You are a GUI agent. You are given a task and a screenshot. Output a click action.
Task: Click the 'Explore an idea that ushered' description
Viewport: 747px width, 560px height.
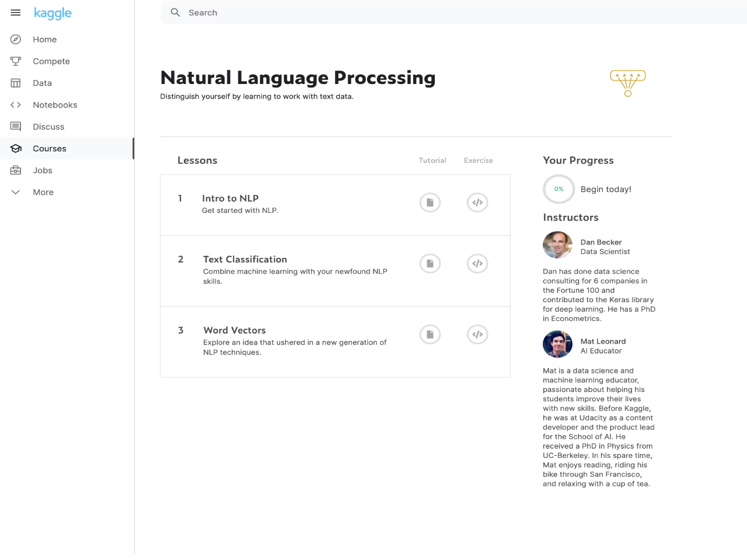point(295,347)
